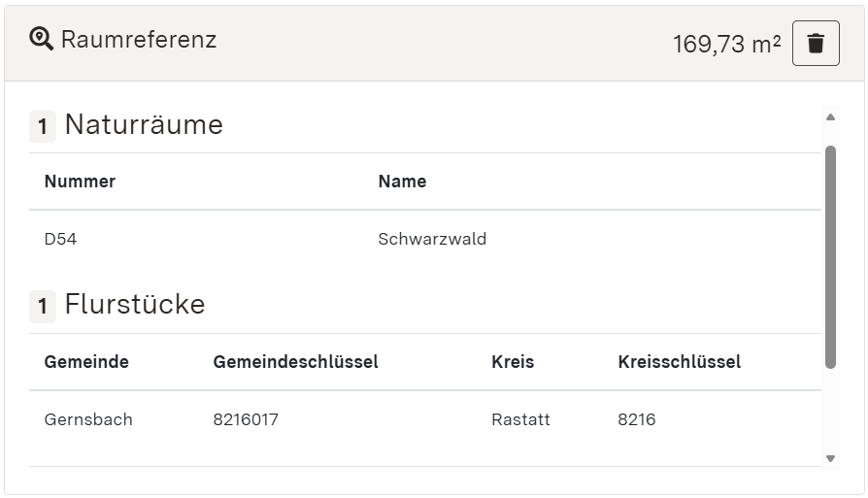Click the Naturräume count badge
The image size is (868, 498).
click(43, 127)
